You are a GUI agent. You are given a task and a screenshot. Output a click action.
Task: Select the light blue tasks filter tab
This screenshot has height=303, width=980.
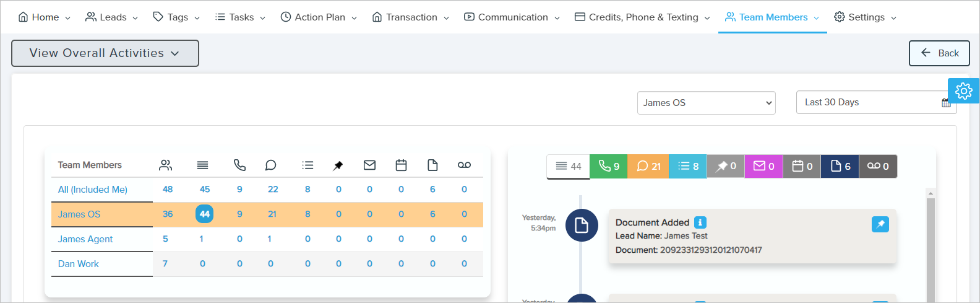688,166
